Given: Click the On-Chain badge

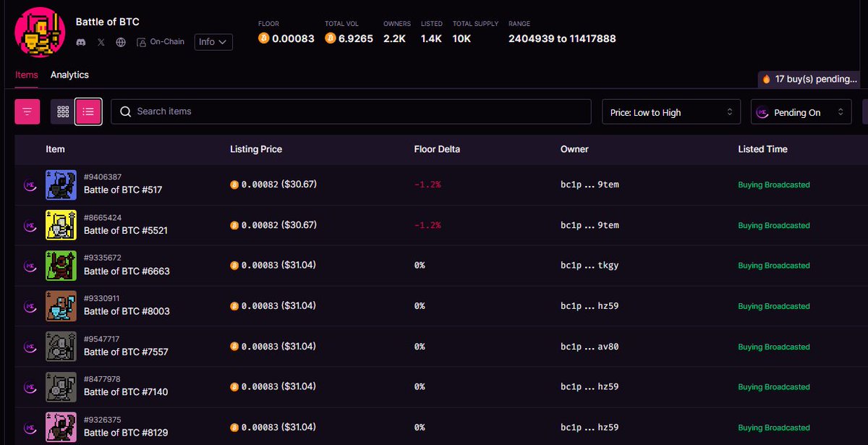Looking at the screenshot, I should [x=161, y=42].
